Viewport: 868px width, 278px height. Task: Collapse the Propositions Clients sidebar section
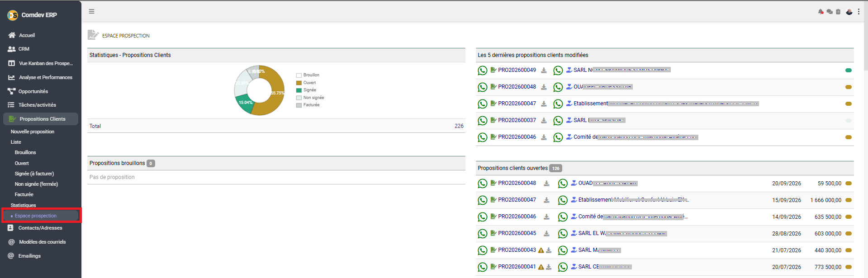tap(41, 119)
